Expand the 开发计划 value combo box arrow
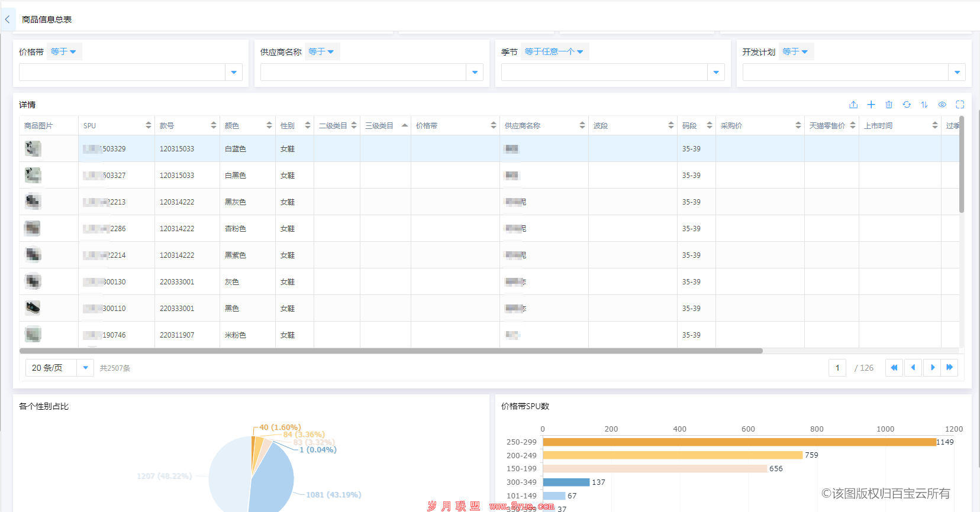980x512 pixels. (957, 72)
